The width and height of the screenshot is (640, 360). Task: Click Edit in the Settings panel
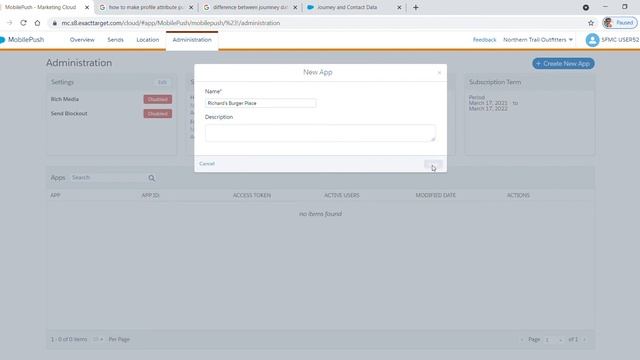coord(162,82)
